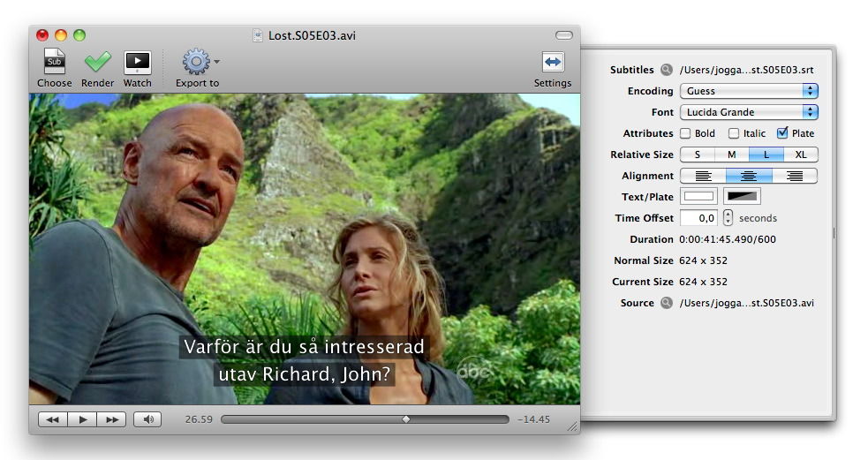
Task: Choose a subtitle file with the Sub icon
Action: 54,62
